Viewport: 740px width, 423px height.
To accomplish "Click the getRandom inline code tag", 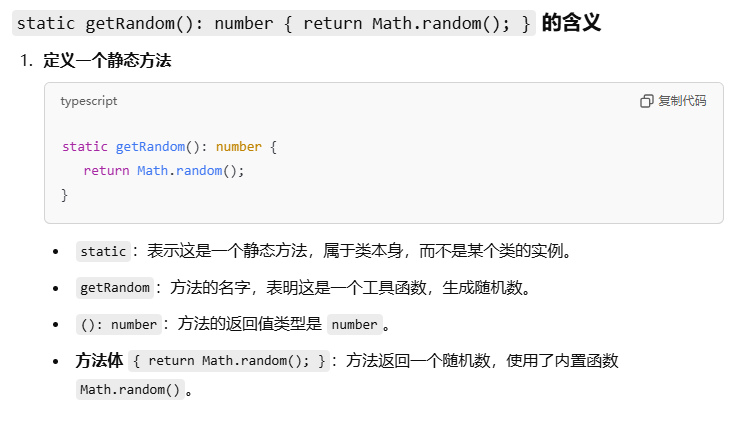I will tap(115, 288).
